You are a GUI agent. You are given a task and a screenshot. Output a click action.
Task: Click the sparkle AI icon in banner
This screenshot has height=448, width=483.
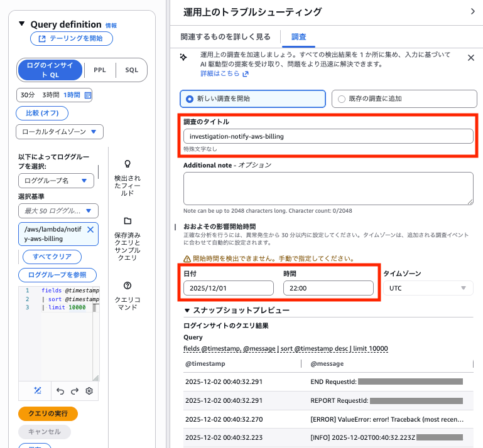[183, 57]
